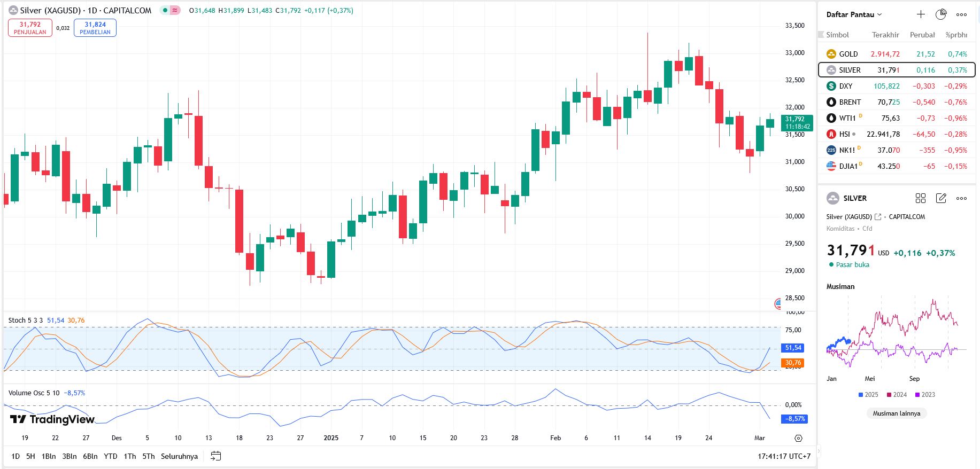Click the grid layout icon beside SILVER
This screenshot has height=469, width=980.
920,198
